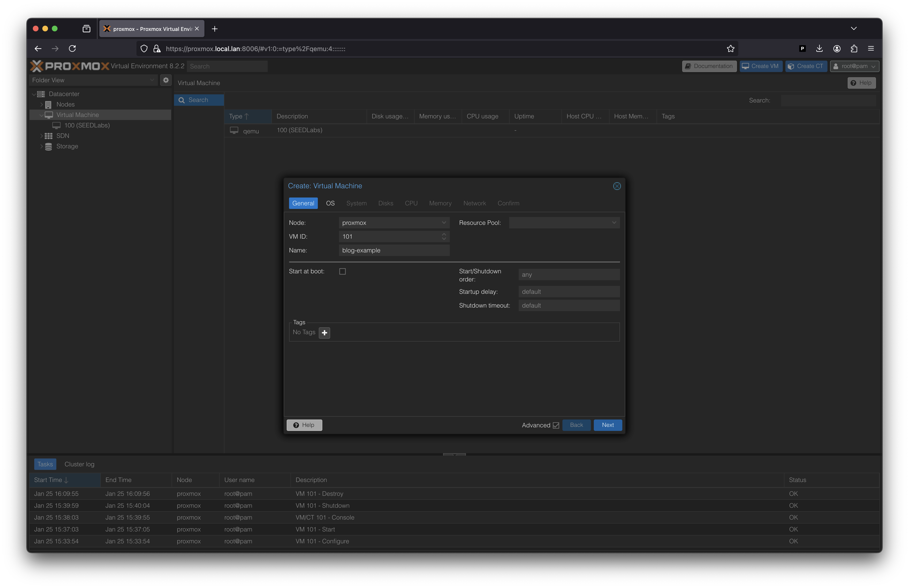This screenshot has height=588, width=909.
Task: Click the browser reload icon
Action: pyautogui.click(x=72, y=48)
